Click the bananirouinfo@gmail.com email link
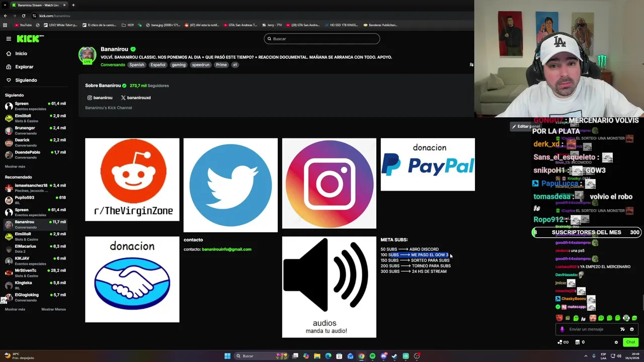This screenshot has height=362, width=644. click(x=226, y=249)
